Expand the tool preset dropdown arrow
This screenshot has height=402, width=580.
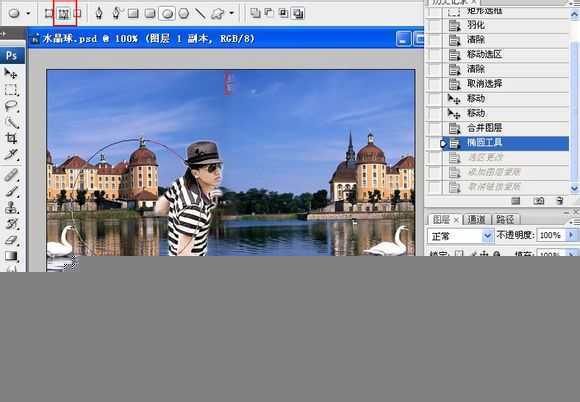click(28, 13)
